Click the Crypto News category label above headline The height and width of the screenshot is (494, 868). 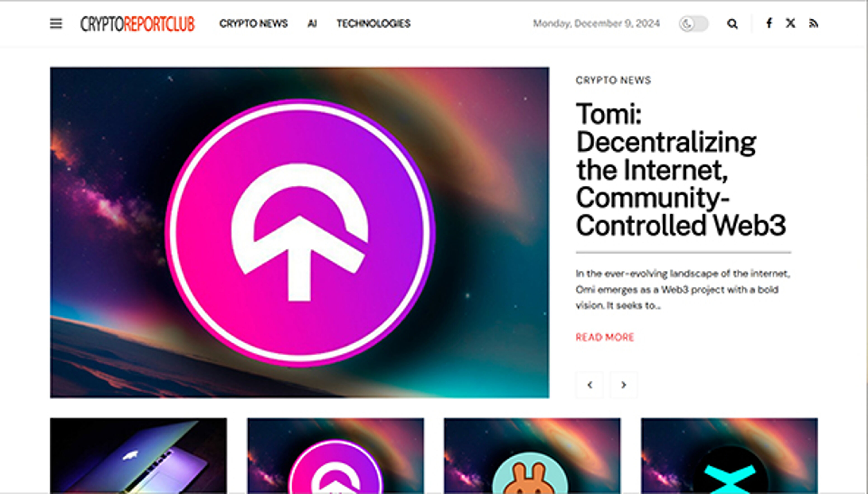[x=613, y=80]
